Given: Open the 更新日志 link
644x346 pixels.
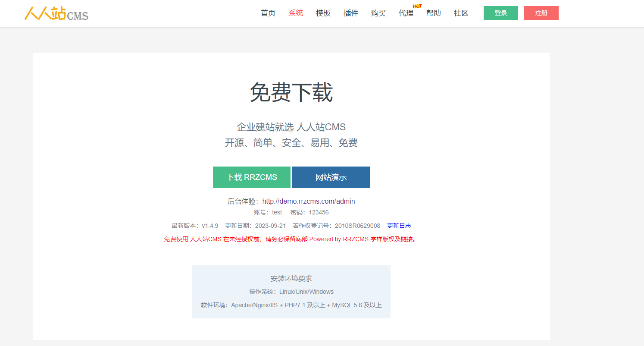Looking at the screenshot, I should (399, 226).
